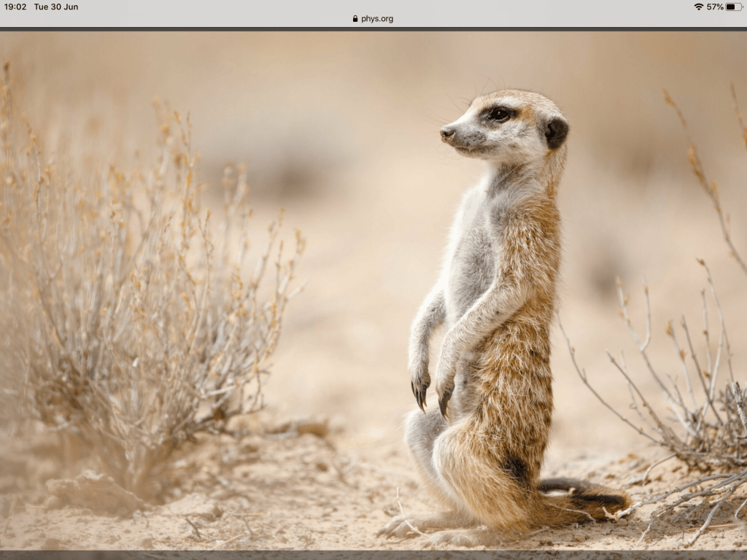Click the dark bar below the photo
Screen dimensions: 747x560
pos(373,555)
